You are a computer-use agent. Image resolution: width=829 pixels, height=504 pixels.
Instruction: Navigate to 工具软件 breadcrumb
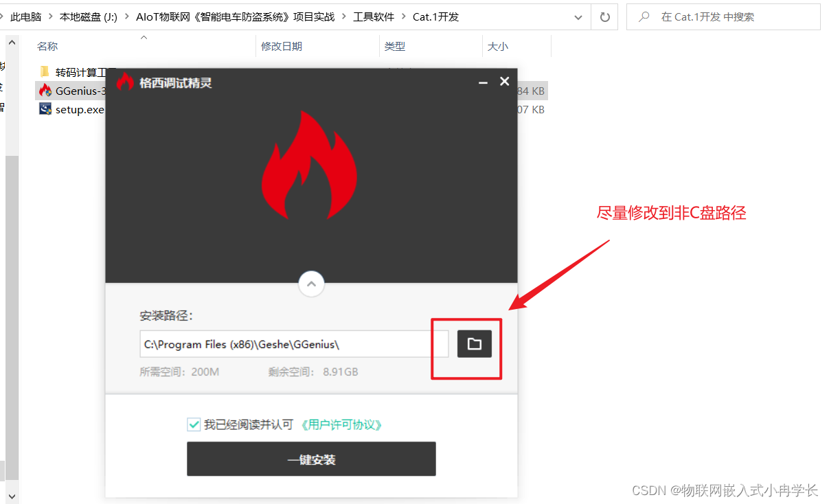point(374,16)
